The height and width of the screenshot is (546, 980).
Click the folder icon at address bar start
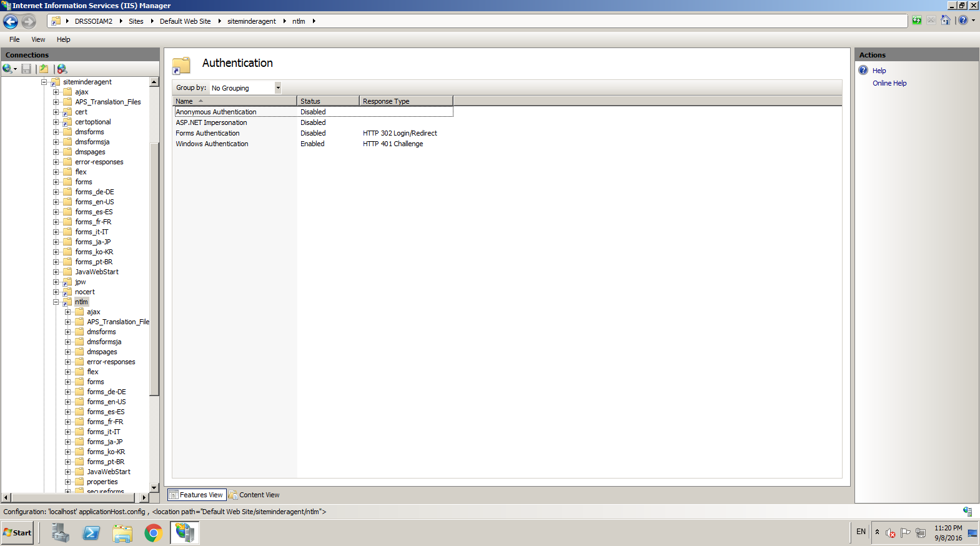(x=56, y=21)
